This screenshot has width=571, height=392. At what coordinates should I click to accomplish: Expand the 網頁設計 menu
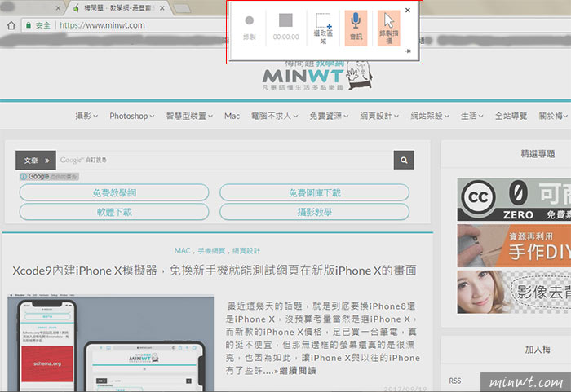[x=379, y=116]
